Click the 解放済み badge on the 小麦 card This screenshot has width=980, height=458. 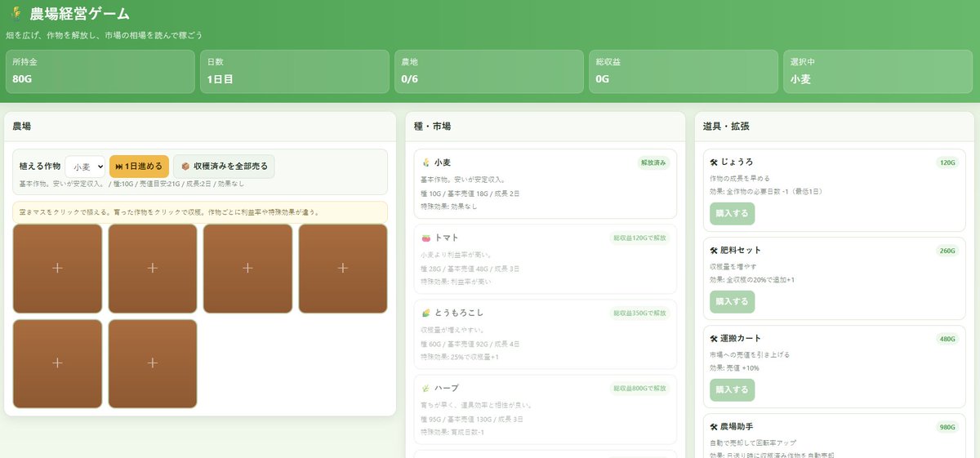(x=653, y=162)
